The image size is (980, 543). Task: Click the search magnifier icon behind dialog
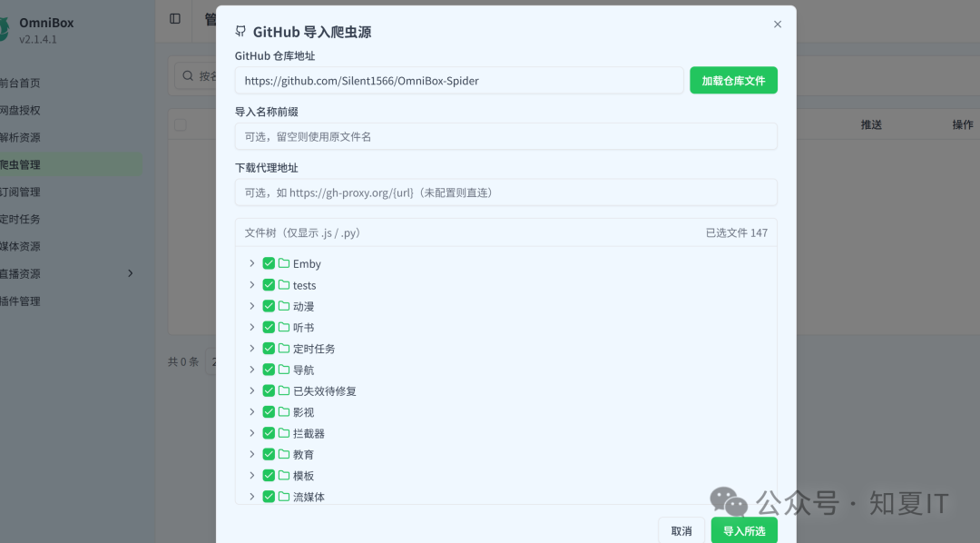(188, 75)
